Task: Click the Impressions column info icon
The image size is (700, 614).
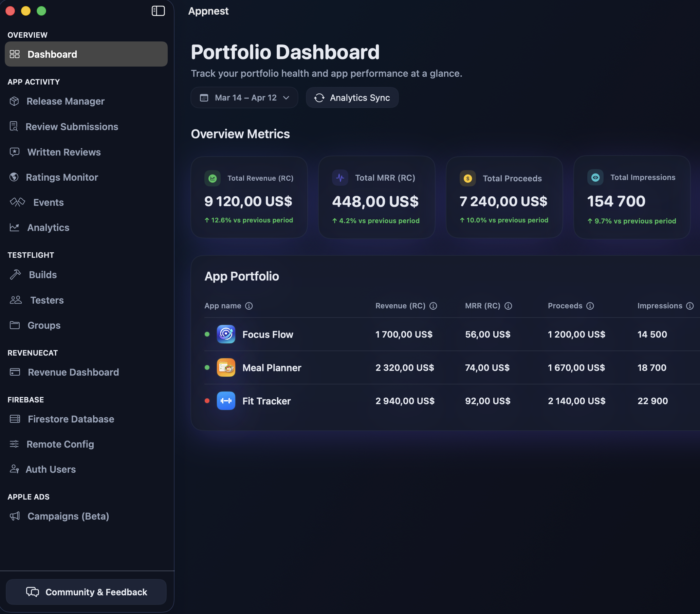Action: coord(690,306)
